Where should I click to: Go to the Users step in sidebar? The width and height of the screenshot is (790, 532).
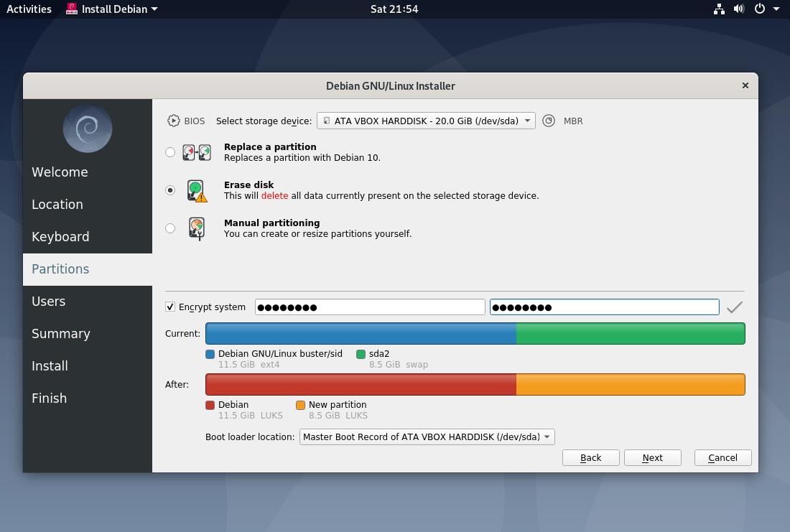tap(88, 302)
